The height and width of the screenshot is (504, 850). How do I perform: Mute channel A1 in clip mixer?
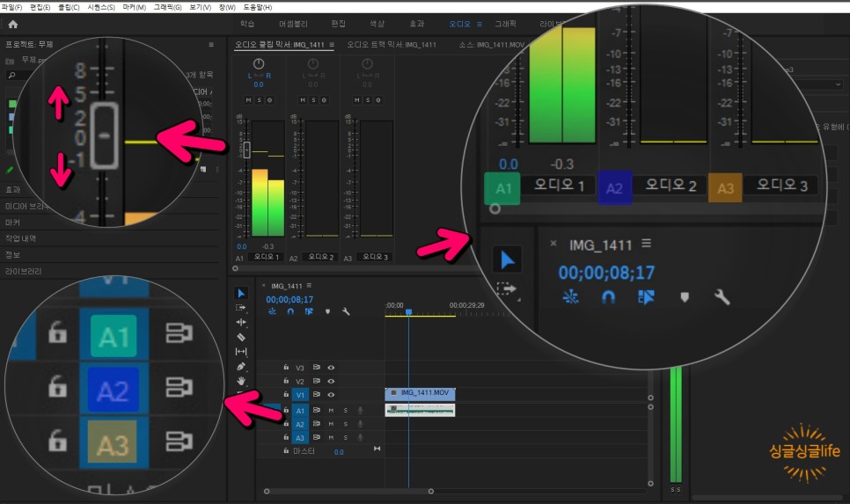tap(248, 100)
